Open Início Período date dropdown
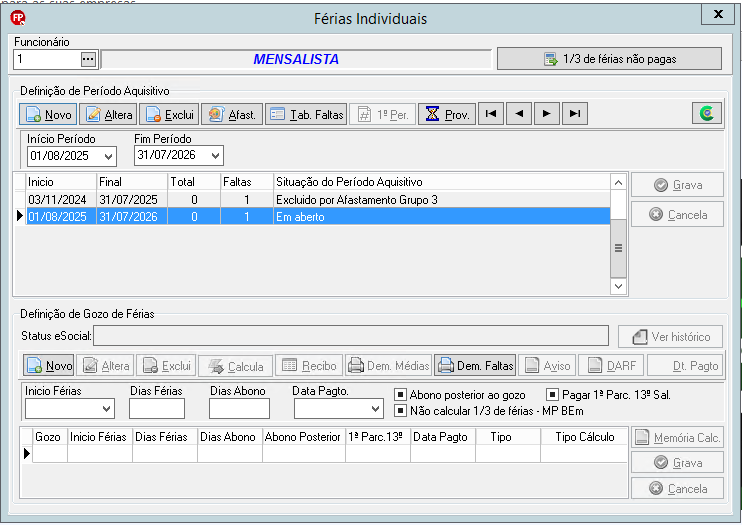This screenshot has height=525, width=742. point(108,156)
